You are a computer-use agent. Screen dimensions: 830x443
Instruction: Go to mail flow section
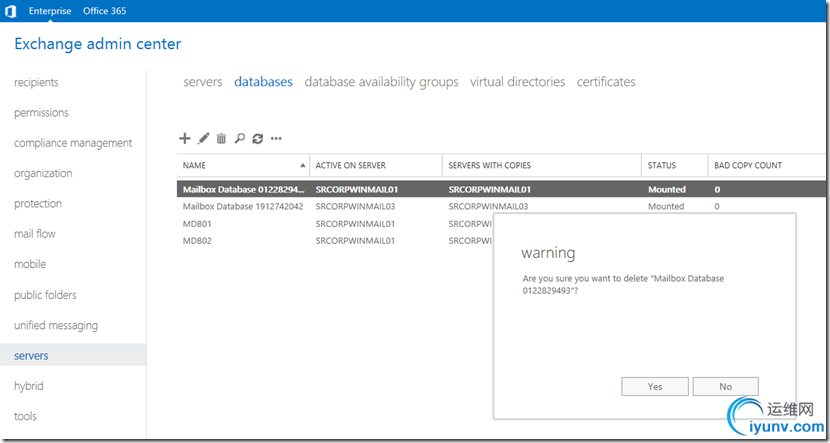[x=35, y=233]
